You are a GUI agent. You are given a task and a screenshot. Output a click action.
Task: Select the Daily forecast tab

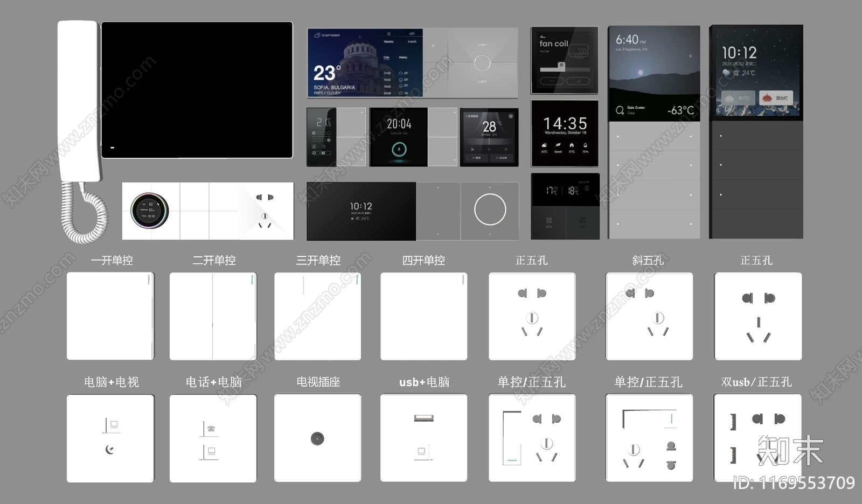pos(386,57)
